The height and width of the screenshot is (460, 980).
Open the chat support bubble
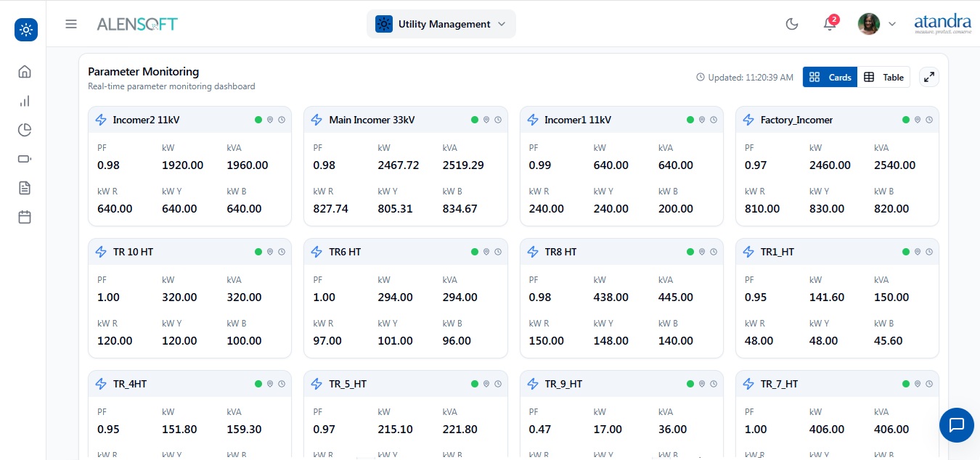click(x=956, y=424)
